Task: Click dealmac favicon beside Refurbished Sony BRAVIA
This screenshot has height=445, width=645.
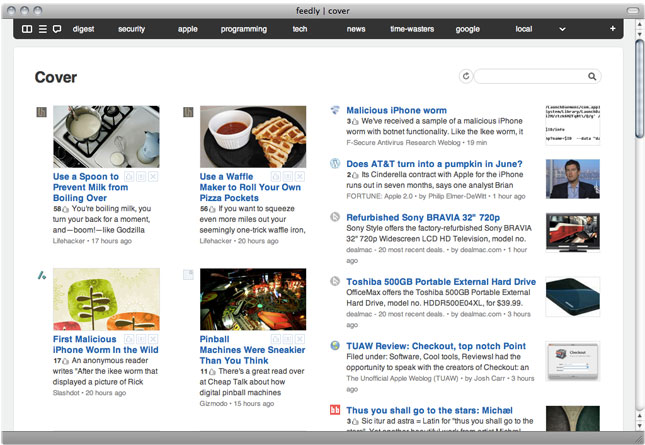Action: coord(335,217)
